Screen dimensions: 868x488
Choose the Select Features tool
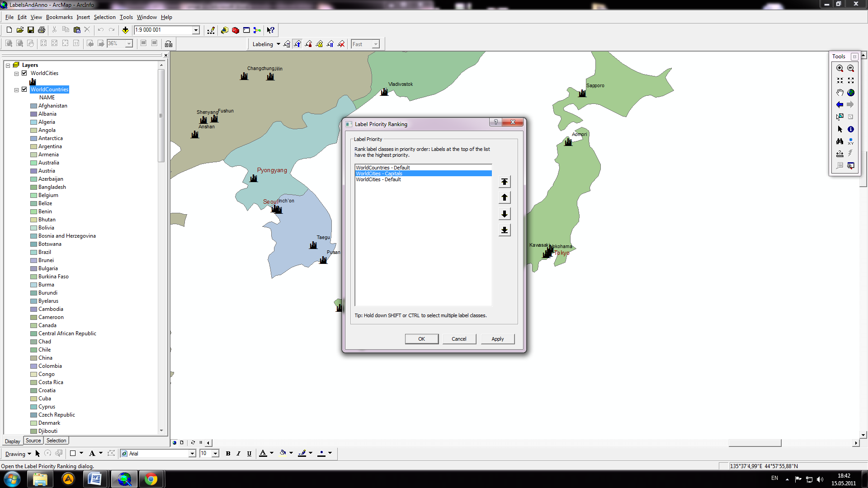[x=840, y=117]
